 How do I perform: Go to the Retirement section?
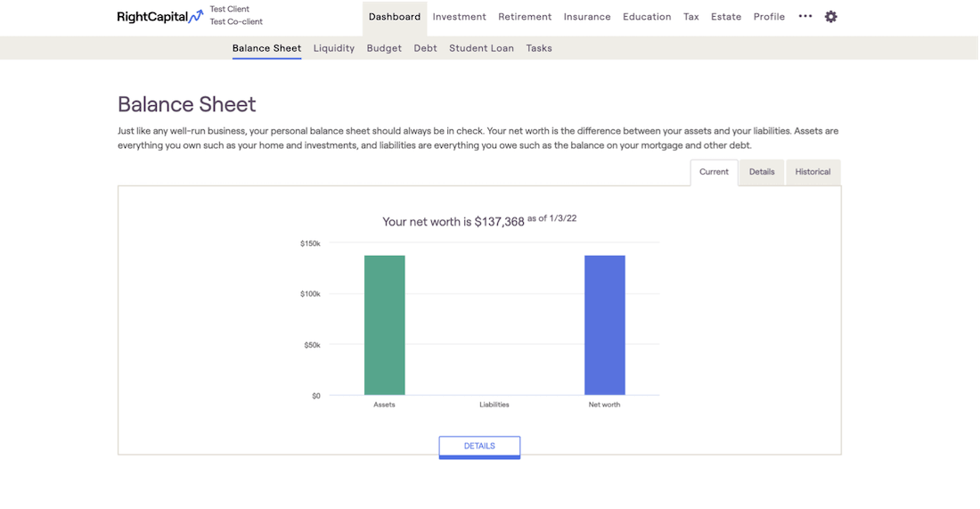[525, 17]
